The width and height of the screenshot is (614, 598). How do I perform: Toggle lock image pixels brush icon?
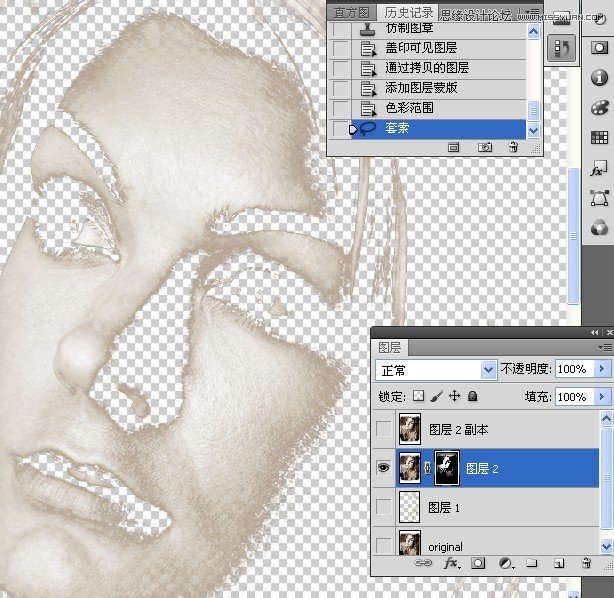tap(436, 396)
